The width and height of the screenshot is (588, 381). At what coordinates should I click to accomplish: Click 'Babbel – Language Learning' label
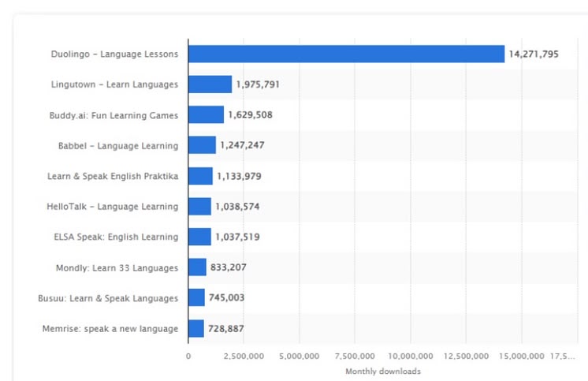118,146
